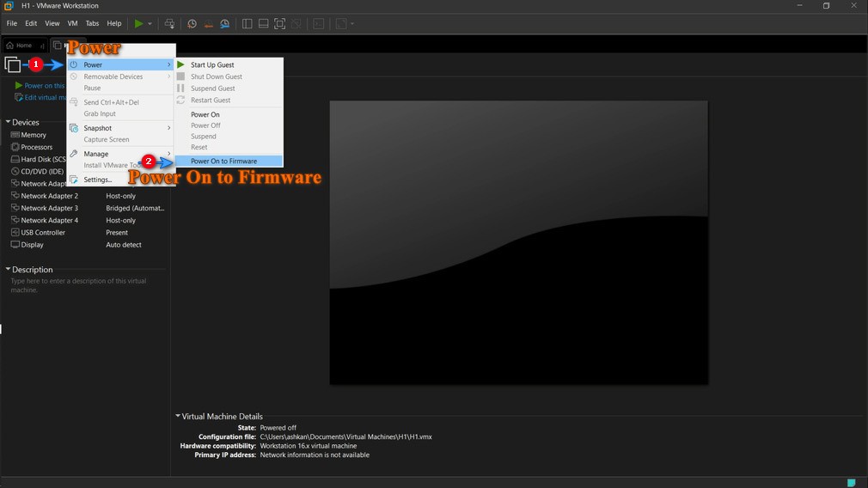Click the console view toolbar icon
This screenshot has height=488, width=868.
pyautogui.click(x=319, y=24)
